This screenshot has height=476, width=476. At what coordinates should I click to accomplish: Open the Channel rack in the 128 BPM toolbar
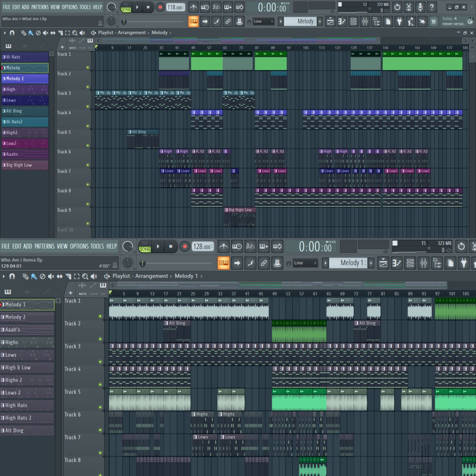tap(410, 263)
